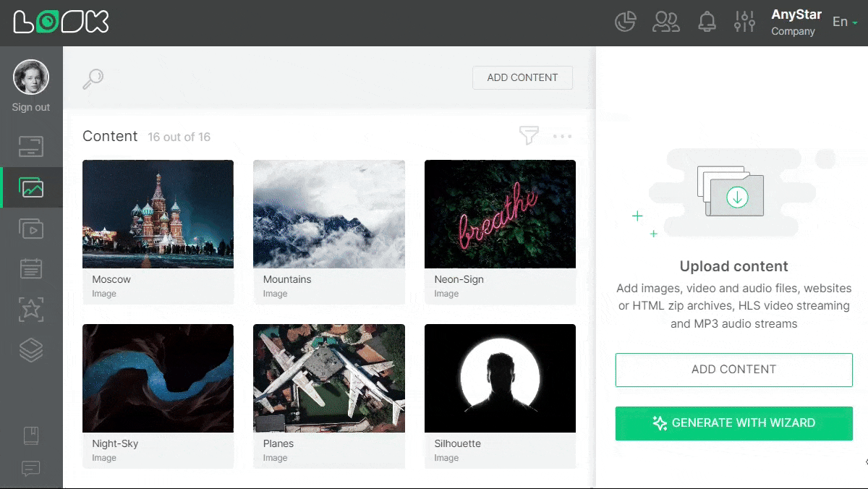Click the ADD CONTENT toolbar button
Image resolution: width=868 pixels, height=489 pixels.
coord(522,77)
